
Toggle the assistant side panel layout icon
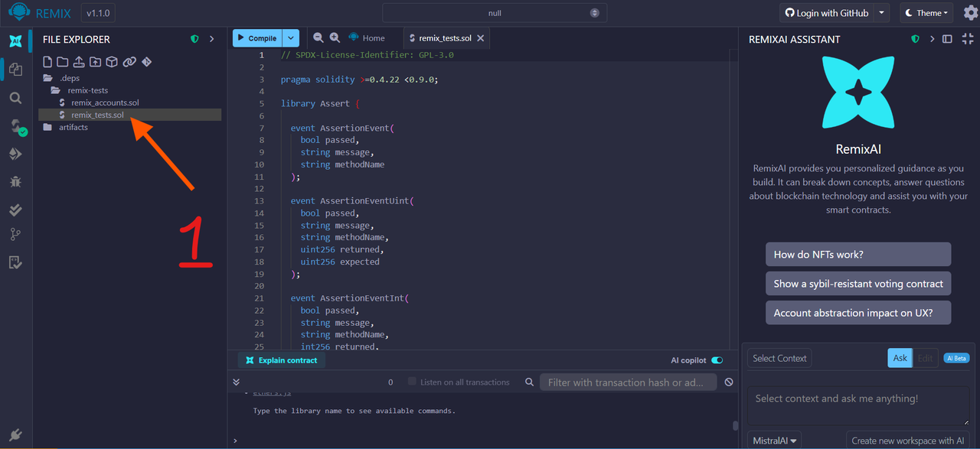pyautogui.click(x=947, y=39)
